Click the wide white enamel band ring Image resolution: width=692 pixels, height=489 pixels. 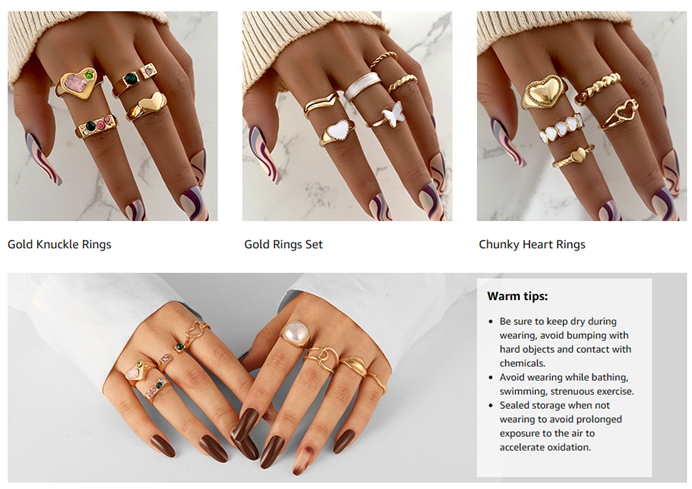pos(362,86)
